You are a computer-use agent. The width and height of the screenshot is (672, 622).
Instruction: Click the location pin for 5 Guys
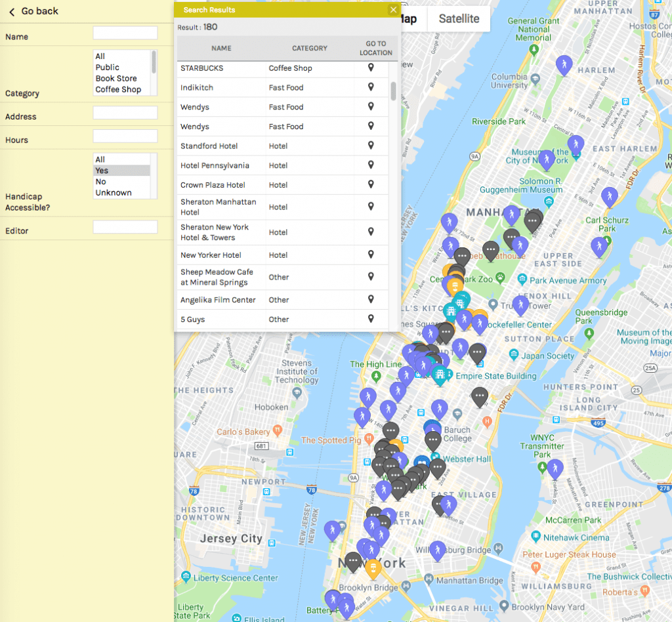click(x=371, y=320)
